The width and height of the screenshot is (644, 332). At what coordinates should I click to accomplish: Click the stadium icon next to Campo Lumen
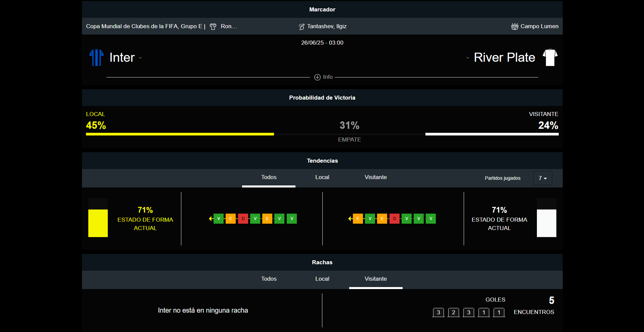514,26
